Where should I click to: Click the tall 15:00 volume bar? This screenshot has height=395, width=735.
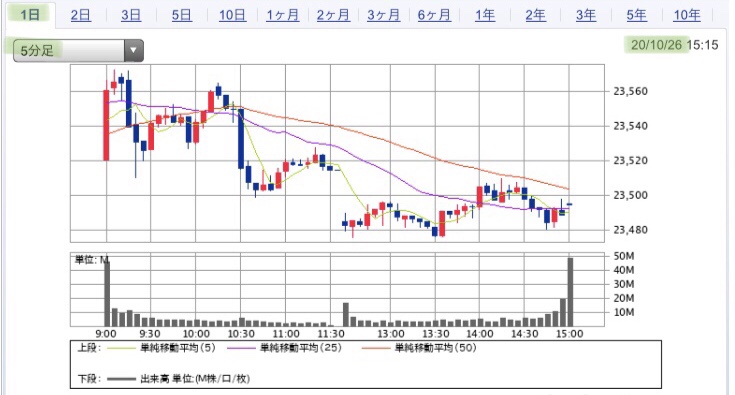pos(570,292)
